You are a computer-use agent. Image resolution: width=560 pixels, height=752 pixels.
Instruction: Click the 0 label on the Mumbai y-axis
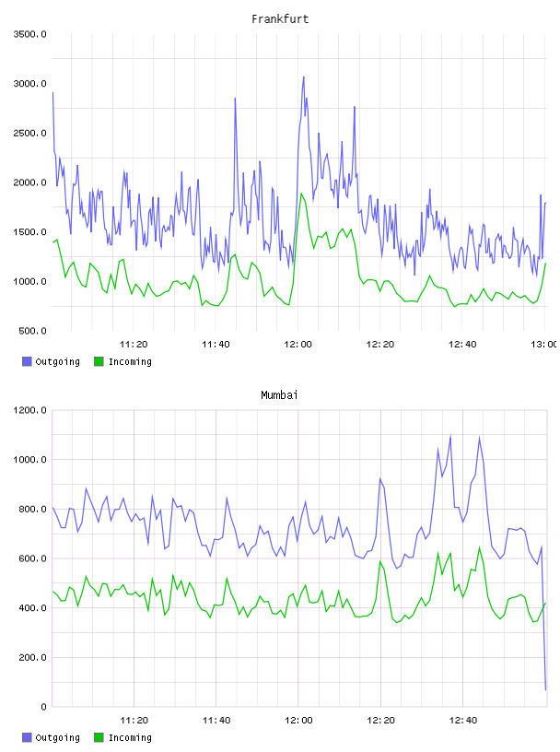pyautogui.click(x=43, y=707)
